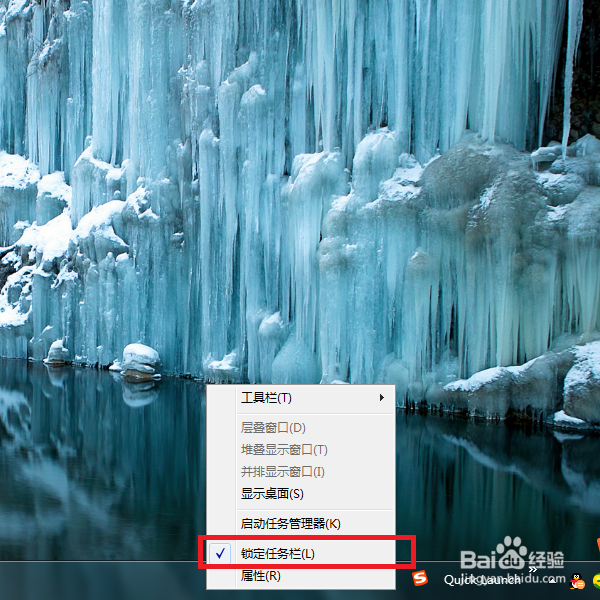
Task: Show hidden tray icons arrow
Action: point(553,580)
